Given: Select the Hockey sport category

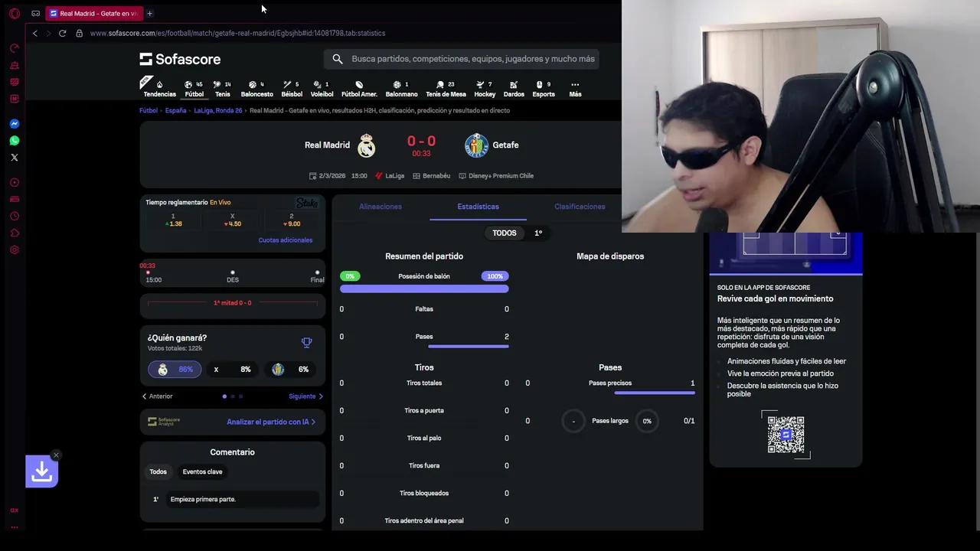Looking at the screenshot, I should click(x=485, y=89).
